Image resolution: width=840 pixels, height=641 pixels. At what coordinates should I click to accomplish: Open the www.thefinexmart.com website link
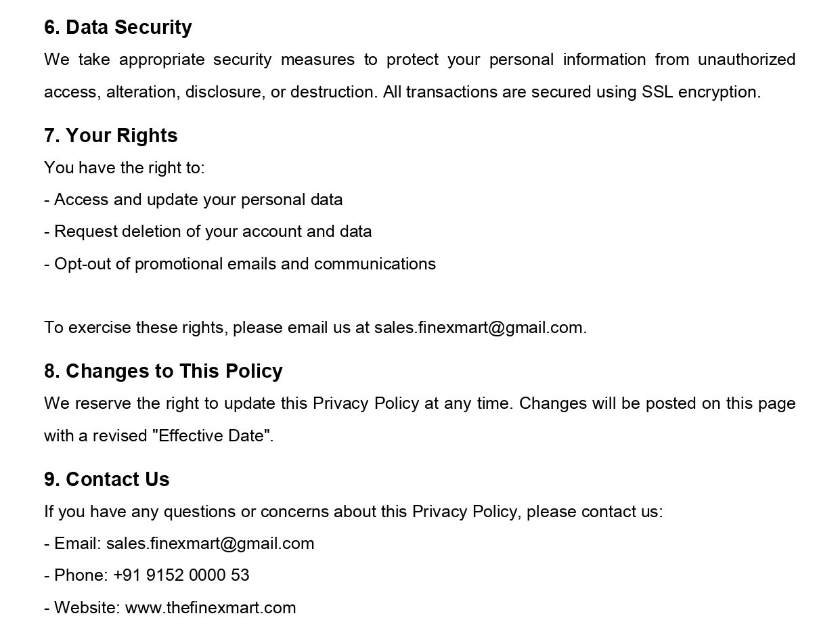tap(211, 607)
